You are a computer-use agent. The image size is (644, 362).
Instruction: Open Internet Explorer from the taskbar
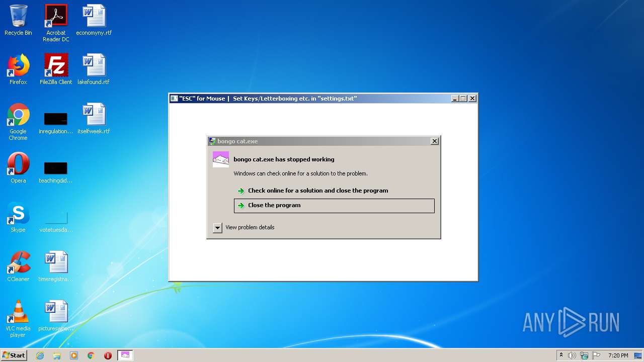pyautogui.click(x=40, y=355)
